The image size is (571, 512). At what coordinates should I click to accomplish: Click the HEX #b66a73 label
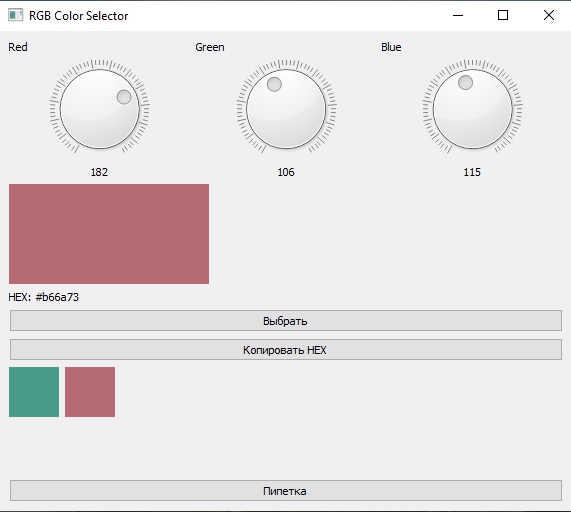(43, 297)
